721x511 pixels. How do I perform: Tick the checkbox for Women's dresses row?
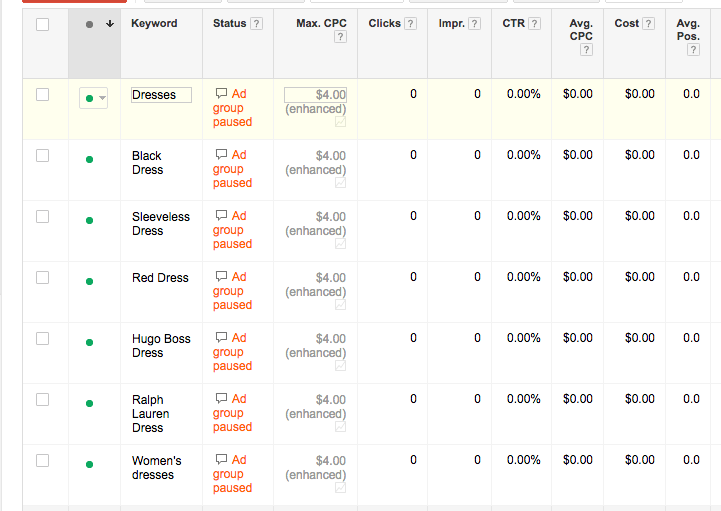pyautogui.click(x=42, y=460)
